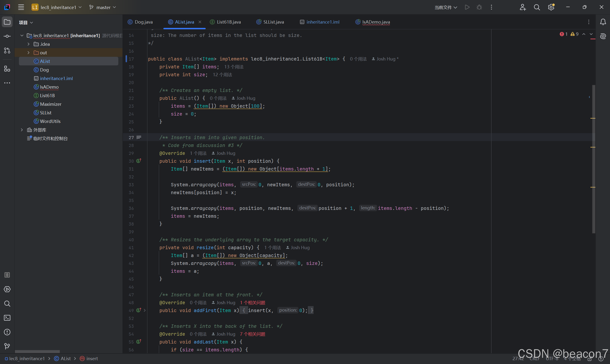610x364 pixels.
Task: Toggle rendered view for the line 27 doc comment
Action: coord(139,137)
